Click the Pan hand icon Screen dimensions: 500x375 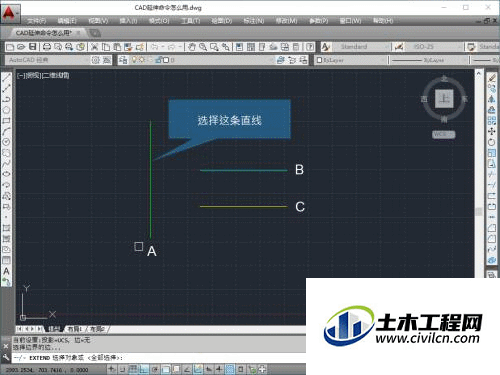(192, 47)
